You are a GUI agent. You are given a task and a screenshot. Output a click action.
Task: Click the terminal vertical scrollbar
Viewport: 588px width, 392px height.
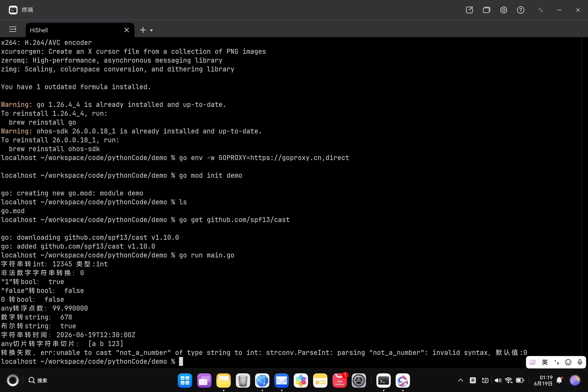[x=584, y=202]
